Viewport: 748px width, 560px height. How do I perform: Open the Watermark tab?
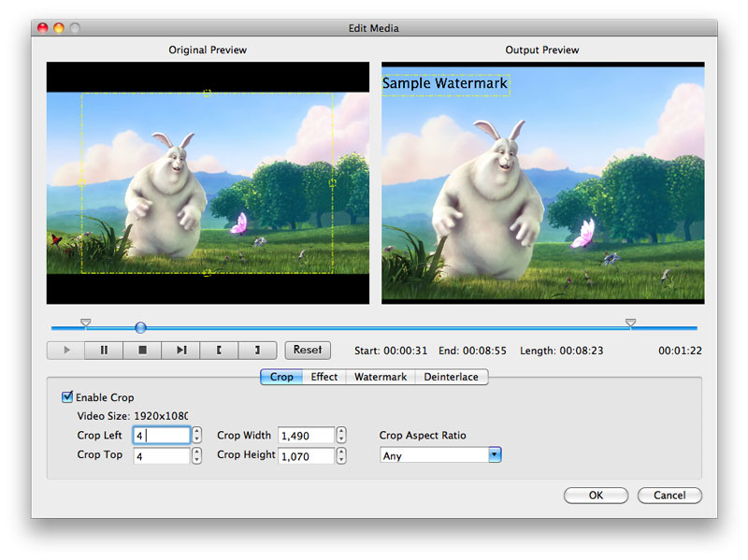[381, 377]
